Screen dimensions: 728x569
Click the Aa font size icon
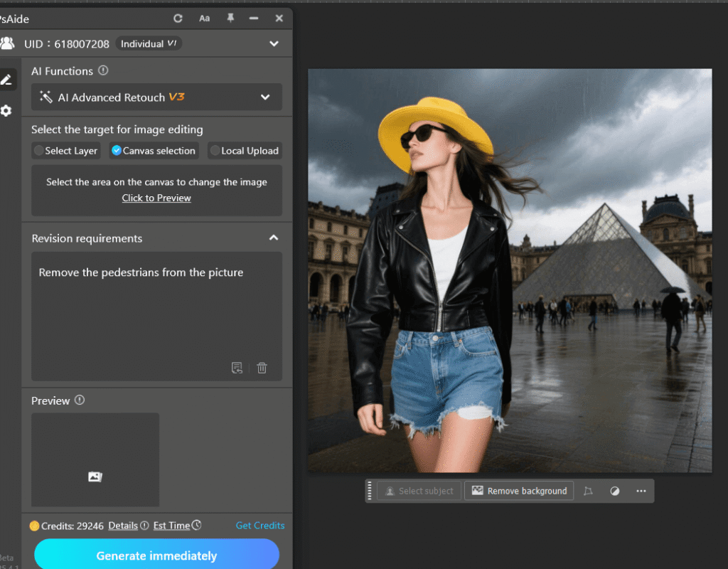[204, 18]
